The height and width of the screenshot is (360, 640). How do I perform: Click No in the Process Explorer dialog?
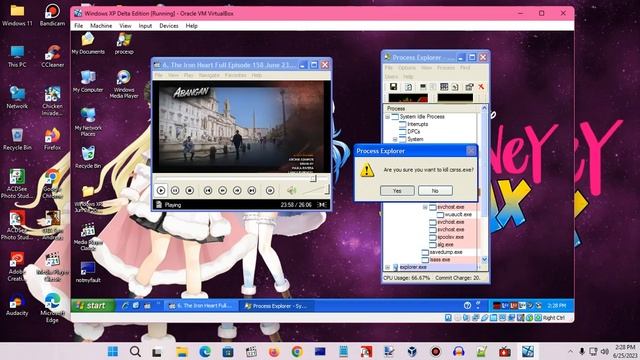(x=435, y=191)
